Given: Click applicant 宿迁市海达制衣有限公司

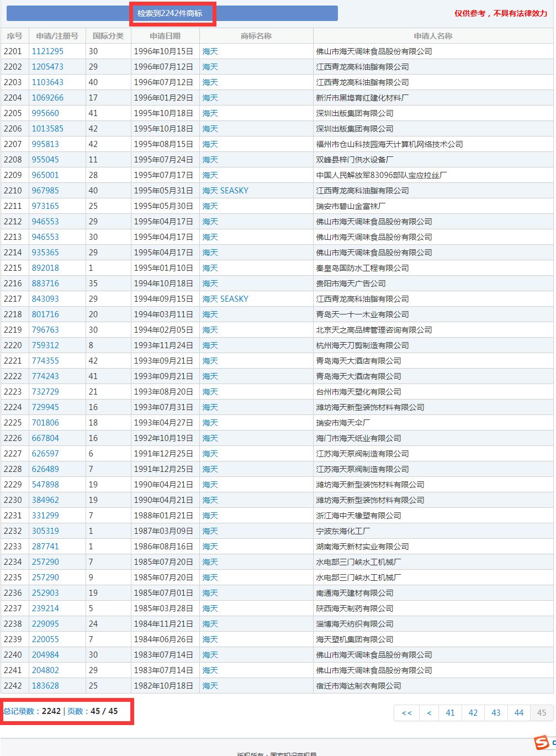Looking at the screenshot, I should (x=358, y=686).
